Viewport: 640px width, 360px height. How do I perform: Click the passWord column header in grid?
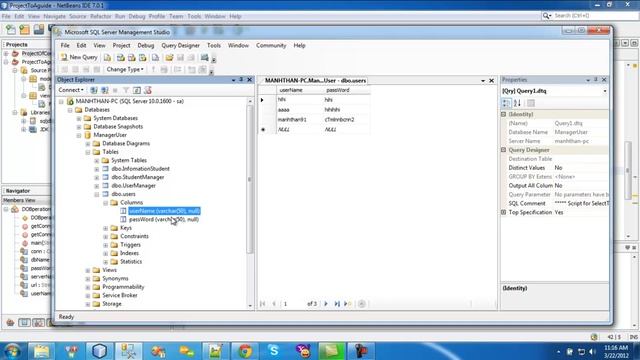(347, 90)
